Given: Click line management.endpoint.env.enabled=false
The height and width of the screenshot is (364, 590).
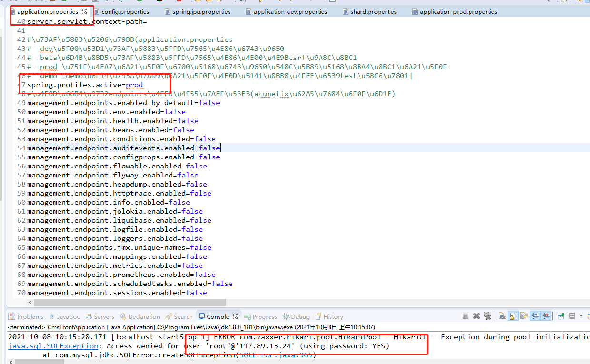Looking at the screenshot, I should [106, 112].
